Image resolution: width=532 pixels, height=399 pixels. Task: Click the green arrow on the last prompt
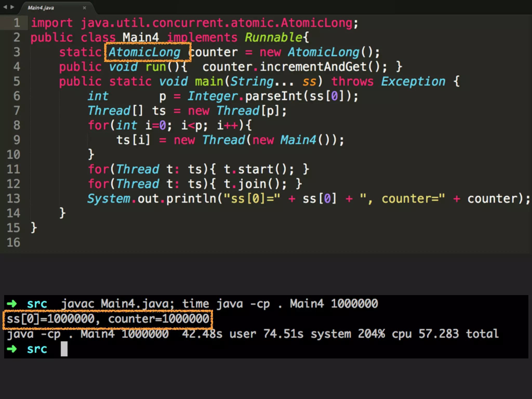coord(12,349)
